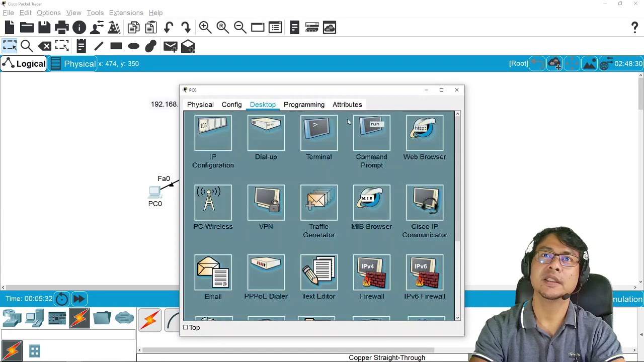Open Cisco IP Communicator
This screenshot has height=362, width=644.
[424, 203]
